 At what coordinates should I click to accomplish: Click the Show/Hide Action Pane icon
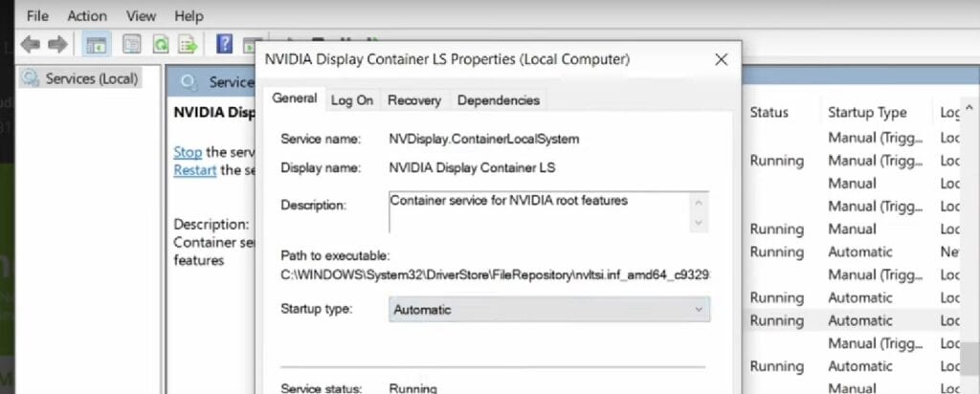[x=250, y=45]
